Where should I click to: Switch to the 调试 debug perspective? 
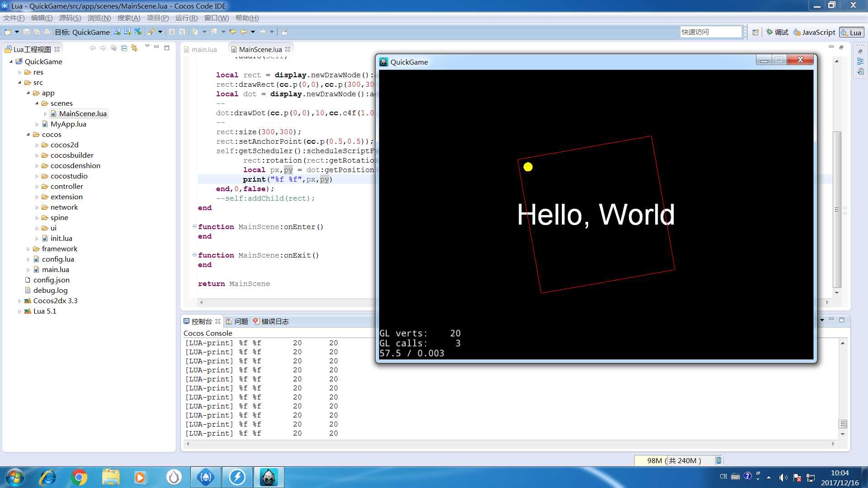[x=777, y=32]
